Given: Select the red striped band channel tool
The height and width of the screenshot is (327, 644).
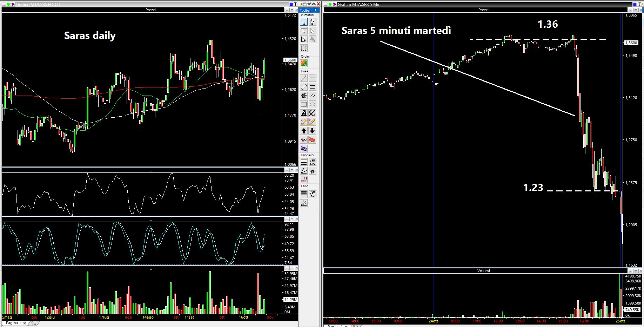Looking at the screenshot, I should coord(312,140).
